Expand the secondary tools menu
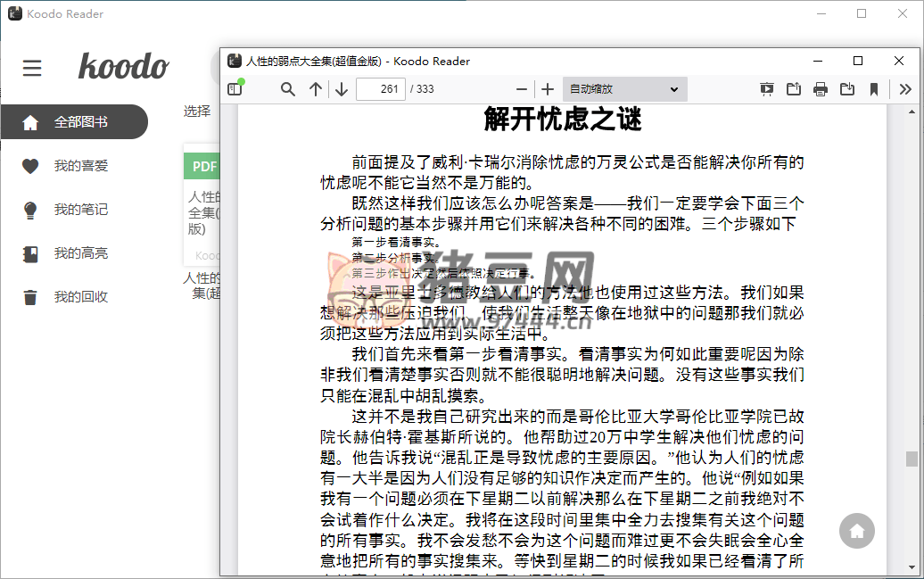This screenshot has width=924, height=579. [905, 89]
